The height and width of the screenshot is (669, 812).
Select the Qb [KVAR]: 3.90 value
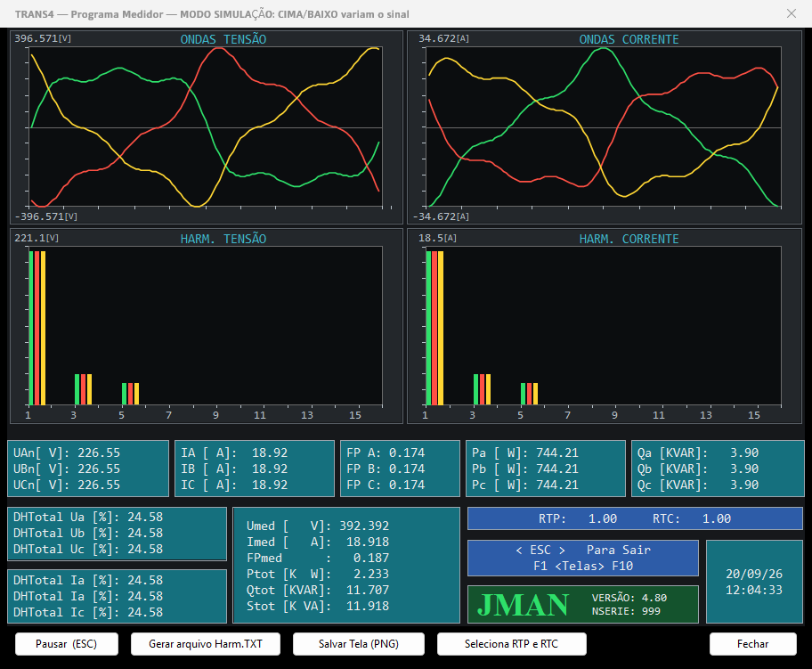coord(698,469)
